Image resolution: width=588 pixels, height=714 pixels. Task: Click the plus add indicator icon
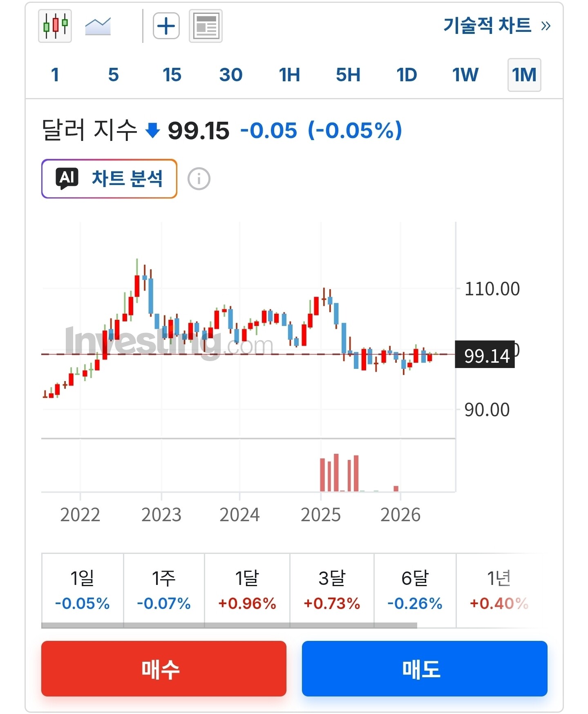coord(166,26)
